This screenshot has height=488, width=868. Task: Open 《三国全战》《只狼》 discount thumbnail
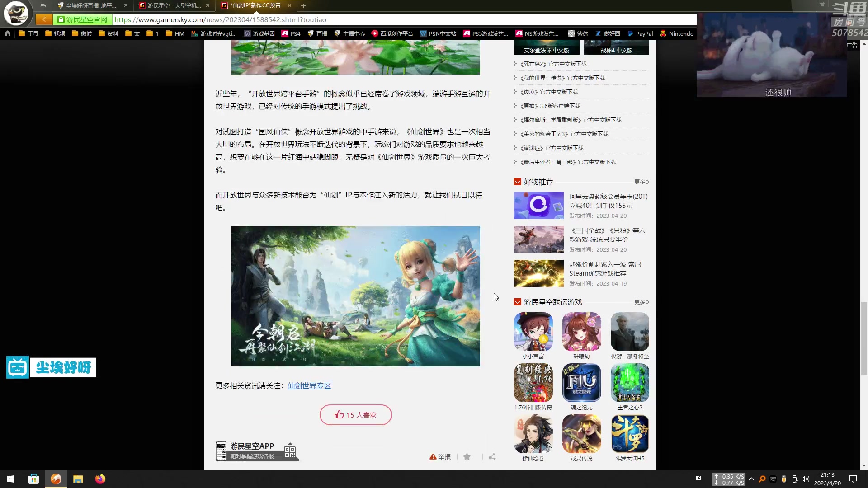coord(539,239)
